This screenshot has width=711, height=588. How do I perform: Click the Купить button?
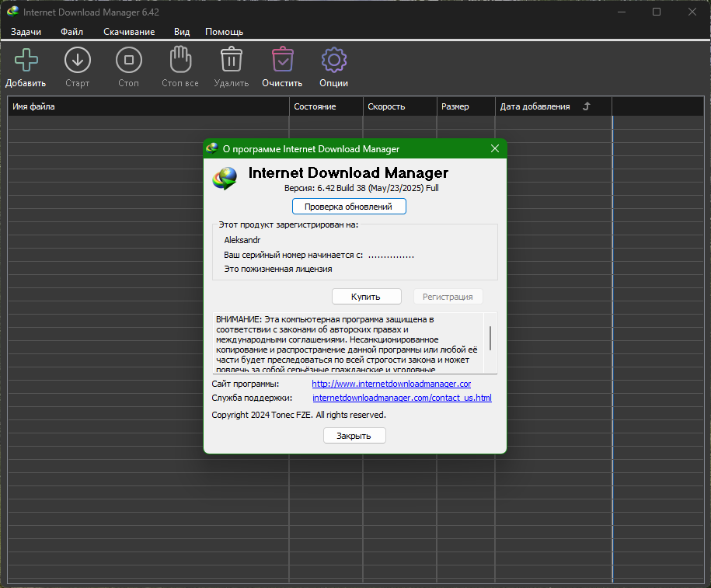tap(367, 297)
